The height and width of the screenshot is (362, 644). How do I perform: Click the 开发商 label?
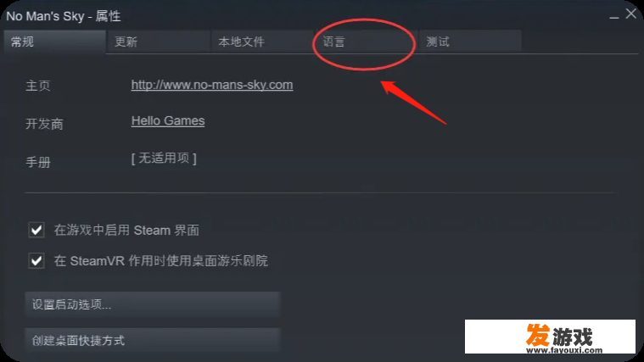pos(44,124)
